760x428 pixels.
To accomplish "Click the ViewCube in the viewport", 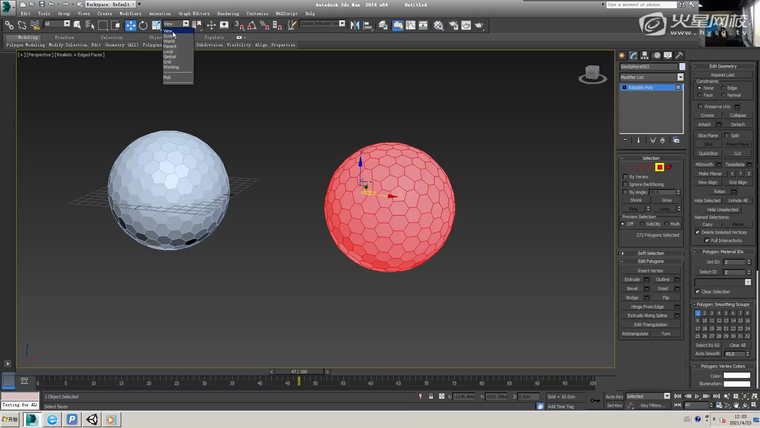I will (x=592, y=73).
